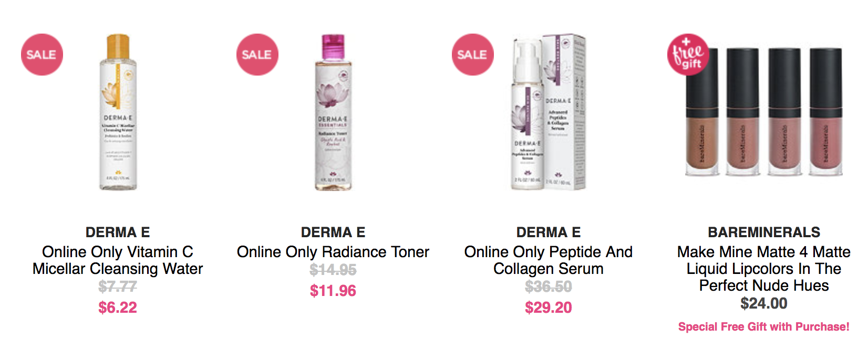Open Online Only Radiance Toner title link

click(333, 252)
